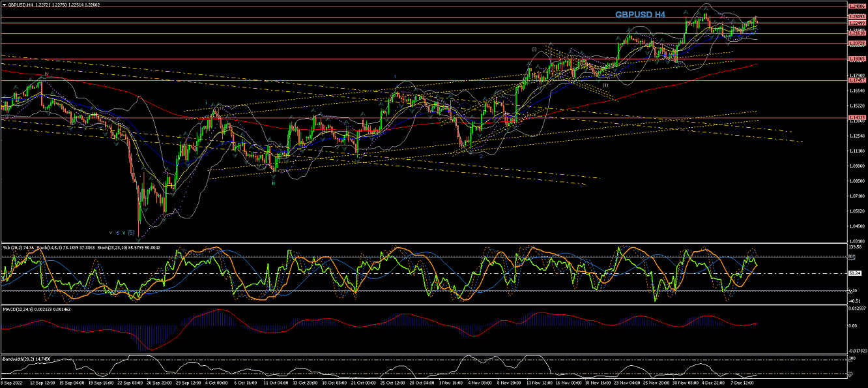Open the chart menu triangle beside GBPUSD,H4

[x=5, y=5]
